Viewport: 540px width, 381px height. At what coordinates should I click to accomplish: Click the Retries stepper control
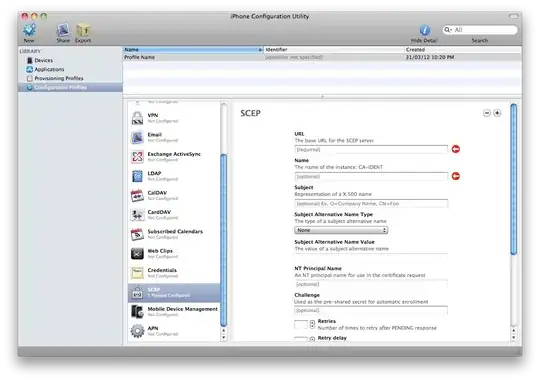pos(312,324)
